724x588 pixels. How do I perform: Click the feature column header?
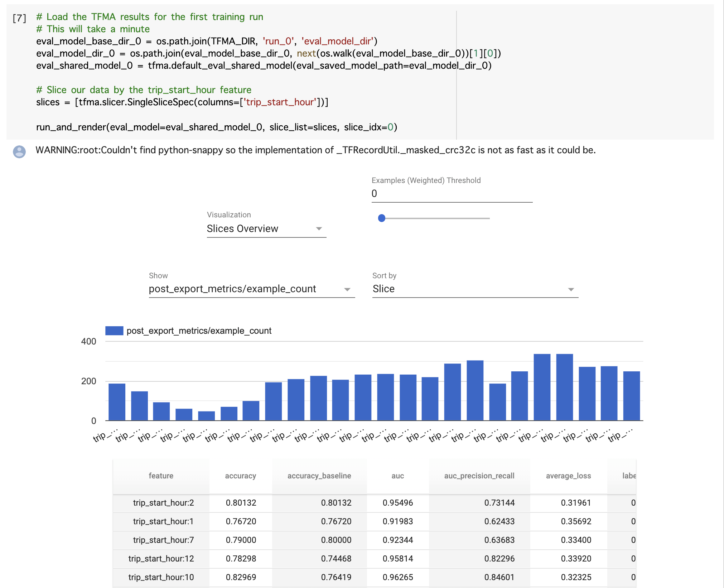161,476
